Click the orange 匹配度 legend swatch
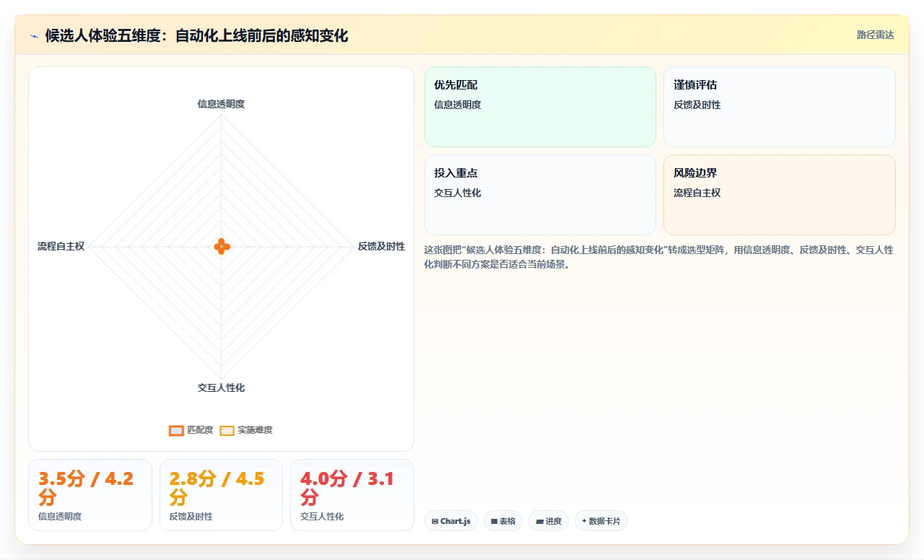This screenshot has height=560, width=924. pyautogui.click(x=176, y=430)
